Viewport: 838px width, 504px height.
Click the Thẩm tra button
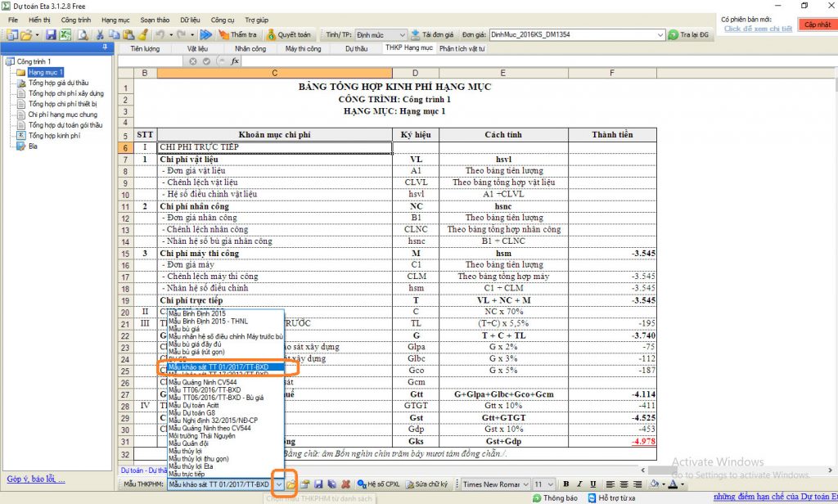coord(237,35)
